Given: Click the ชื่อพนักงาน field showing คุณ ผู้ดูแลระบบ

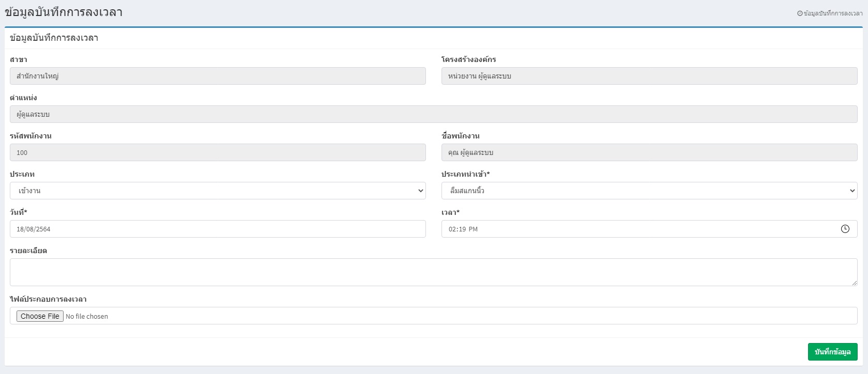Looking at the screenshot, I should coord(649,152).
